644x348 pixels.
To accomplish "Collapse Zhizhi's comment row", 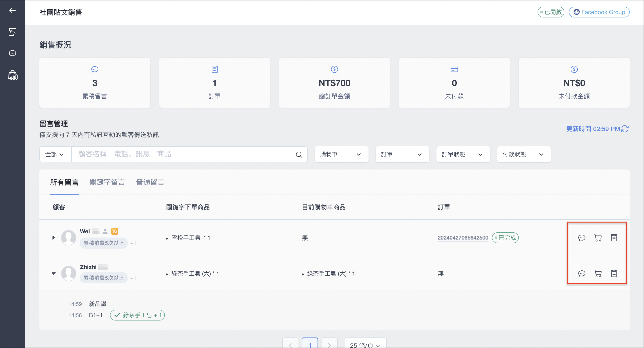I will pyautogui.click(x=53, y=274).
